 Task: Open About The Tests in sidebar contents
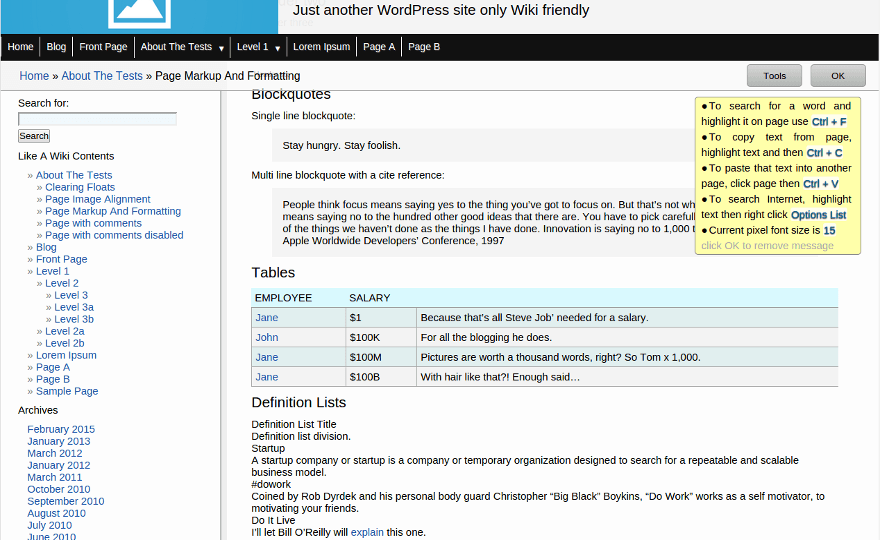click(74, 175)
